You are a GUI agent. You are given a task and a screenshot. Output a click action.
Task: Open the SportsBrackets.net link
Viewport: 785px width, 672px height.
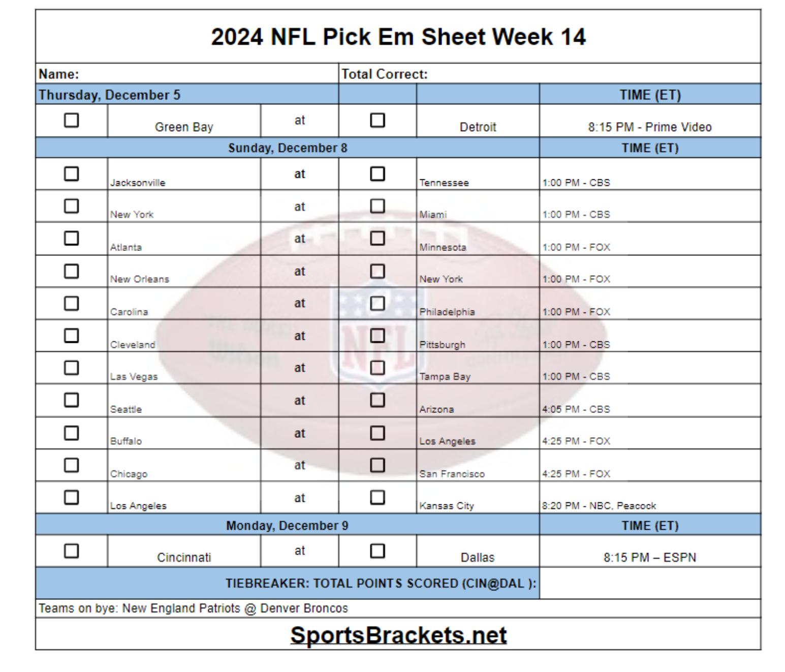[x=398, y=635]
